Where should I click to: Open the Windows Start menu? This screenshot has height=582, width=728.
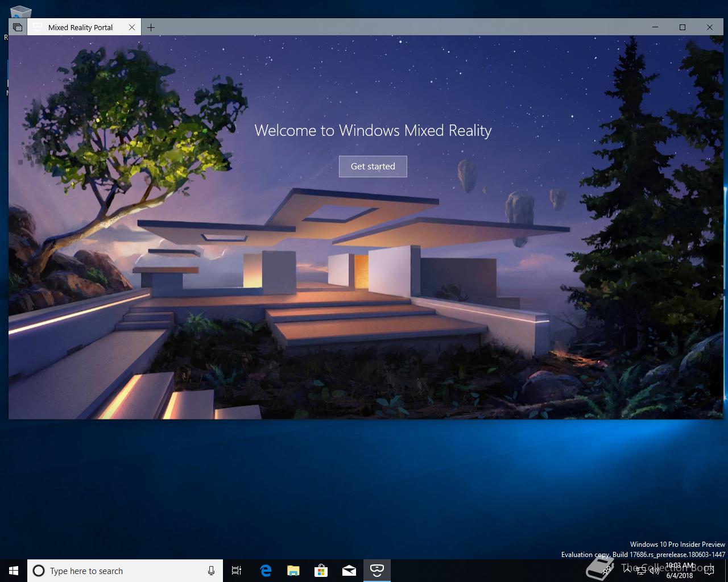point(14,571)
